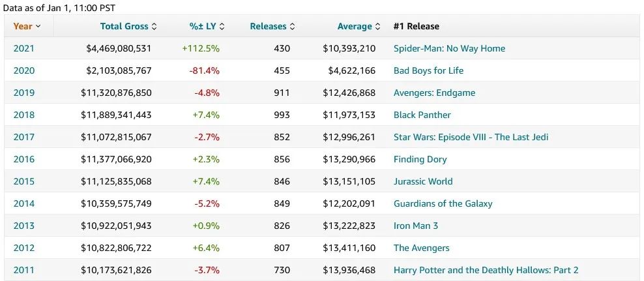Open the 2011 year link
The height and width of the screenshot is (281, 644).
tap(23, 270)
